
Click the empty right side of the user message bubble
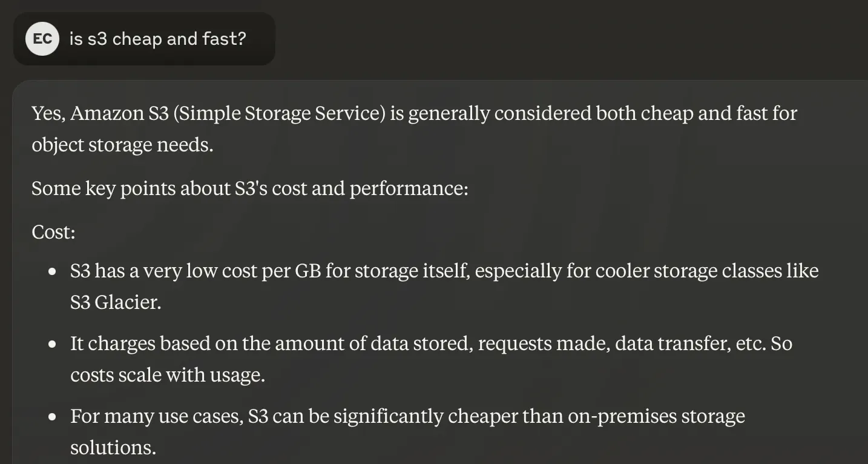coord(260,39)
